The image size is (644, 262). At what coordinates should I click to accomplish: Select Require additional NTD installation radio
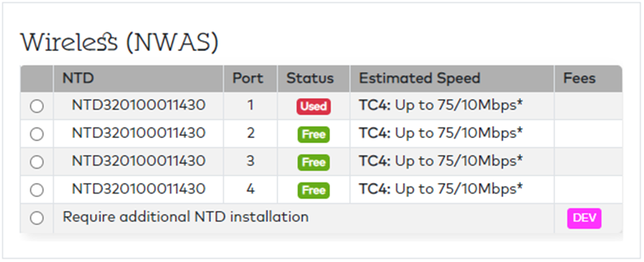[37, 218]
